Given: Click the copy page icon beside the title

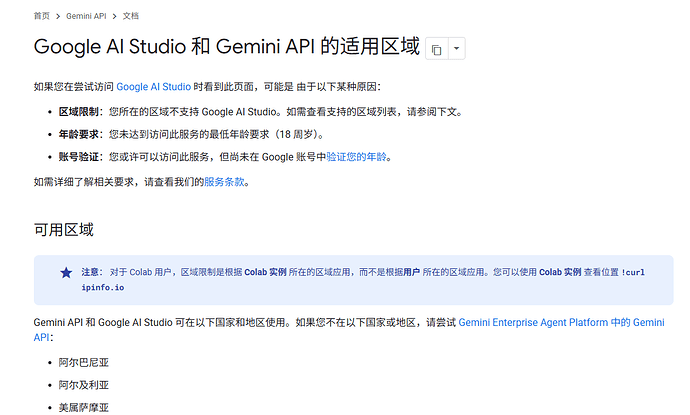Looking at the screenshot, I should 437,49.
